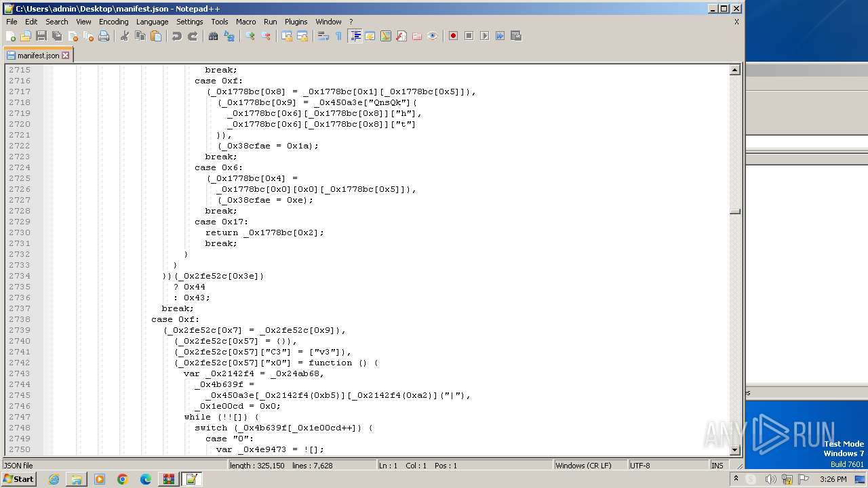Open the Plugins menu
This screenshot has width=868, height=488.
coord(296,22)
